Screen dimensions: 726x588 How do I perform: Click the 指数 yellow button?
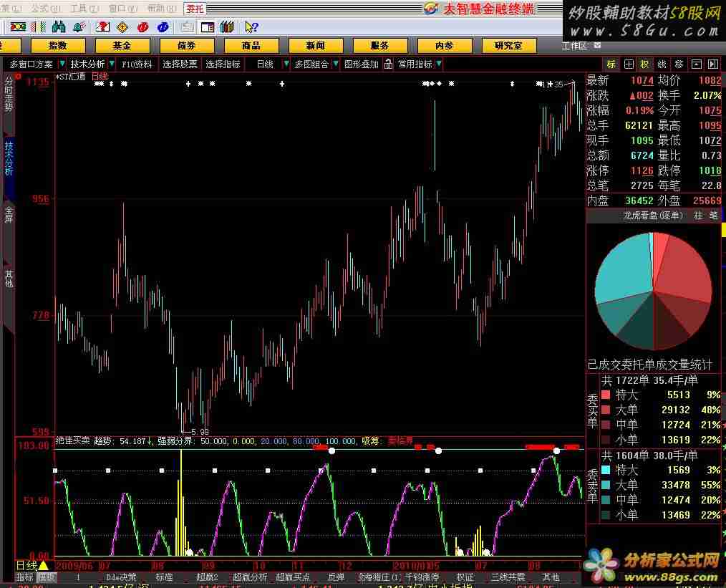(x=58, y=45)
